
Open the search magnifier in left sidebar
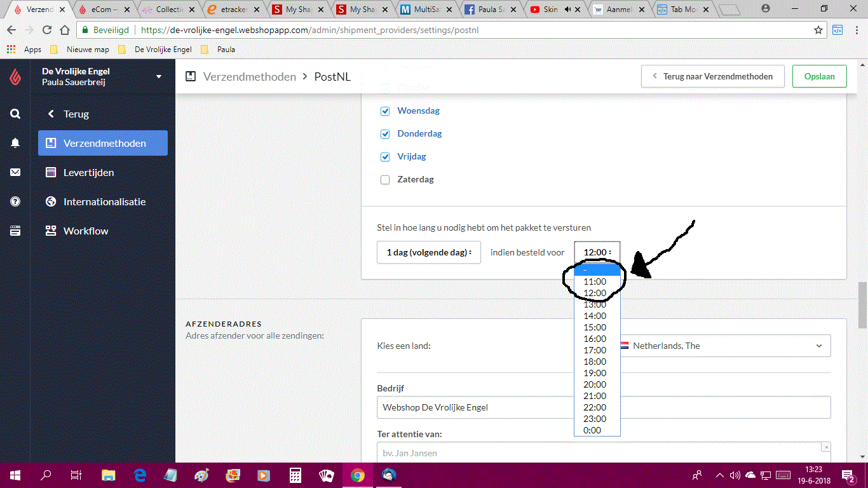tap(15, 114)
